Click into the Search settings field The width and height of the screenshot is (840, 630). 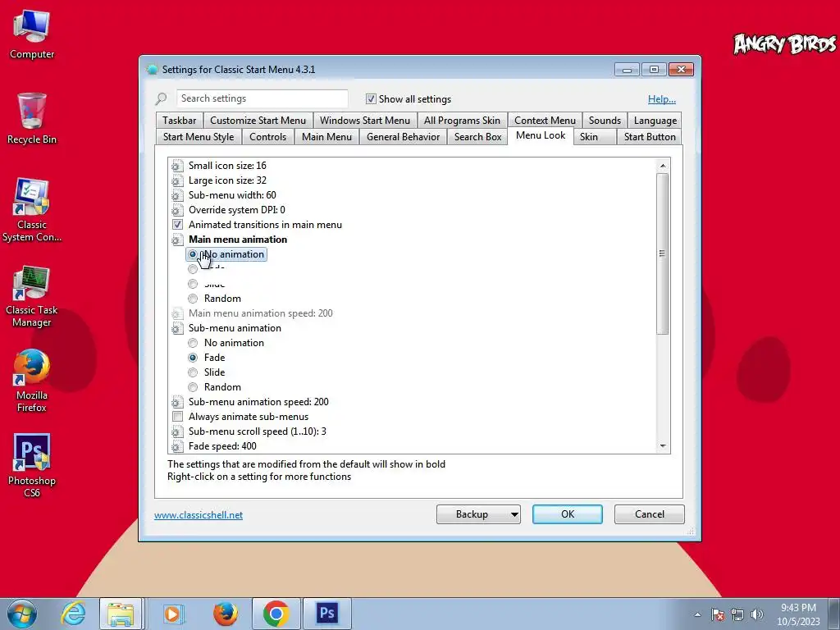tap(262, 98)
